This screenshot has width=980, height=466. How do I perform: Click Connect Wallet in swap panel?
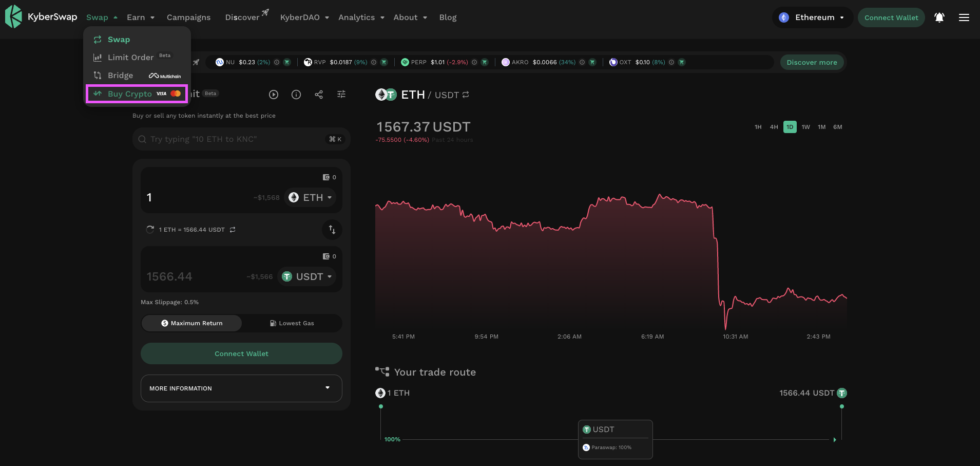(241, 353)
